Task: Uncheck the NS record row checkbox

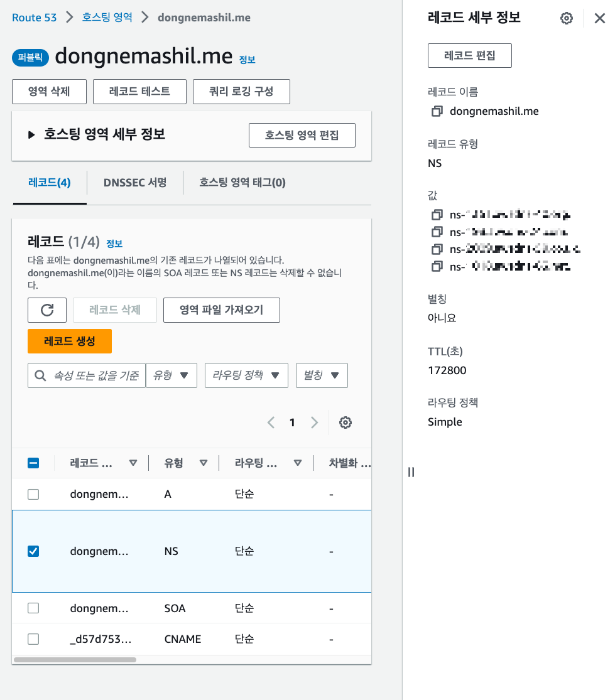Action: click(33, 551)
